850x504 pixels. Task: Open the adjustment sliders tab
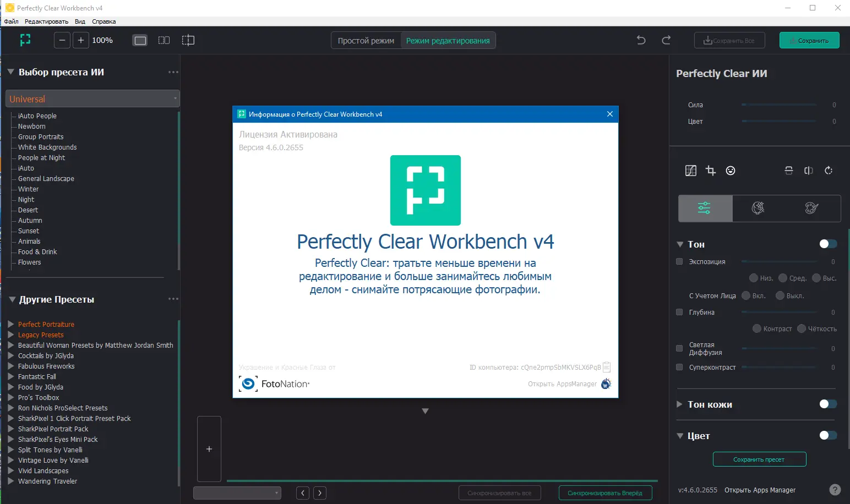tap(705, 208)
